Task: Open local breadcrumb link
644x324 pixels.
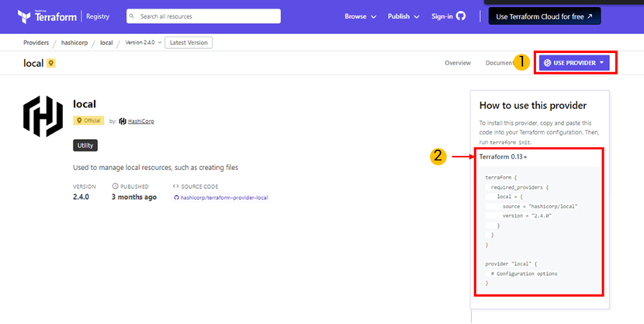Action: (x=106, y=43)
